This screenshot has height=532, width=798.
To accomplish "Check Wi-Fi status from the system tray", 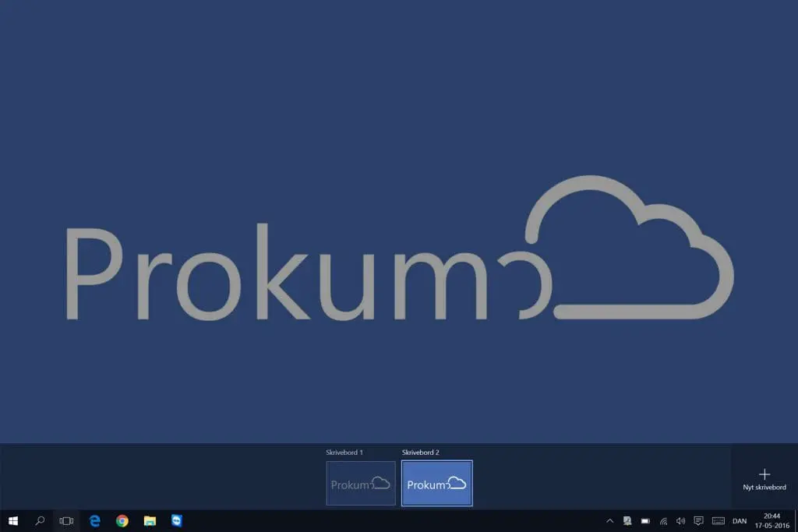I will (x=662, y=520).
